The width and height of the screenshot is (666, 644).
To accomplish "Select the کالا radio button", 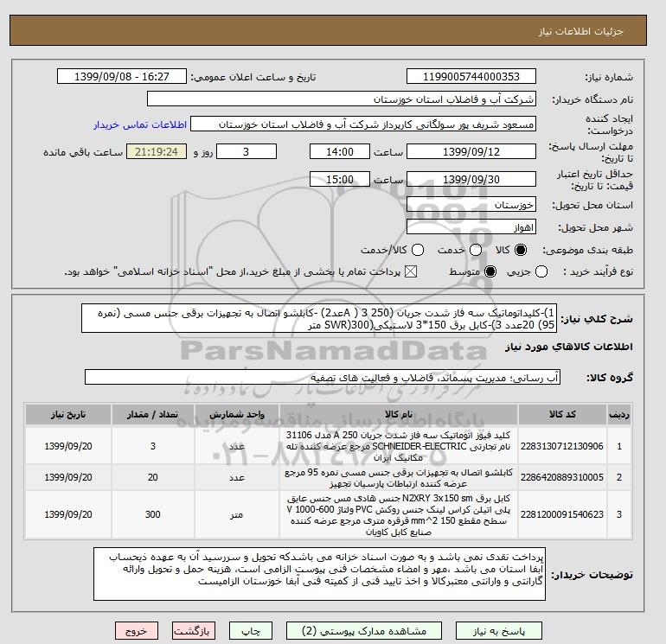I will pos(521,250).
